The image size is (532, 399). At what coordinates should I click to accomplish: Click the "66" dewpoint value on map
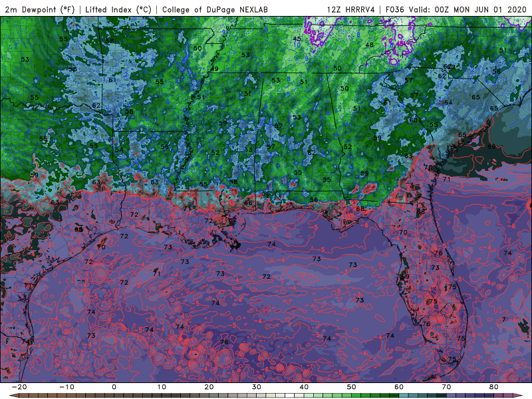coord(248,203)
